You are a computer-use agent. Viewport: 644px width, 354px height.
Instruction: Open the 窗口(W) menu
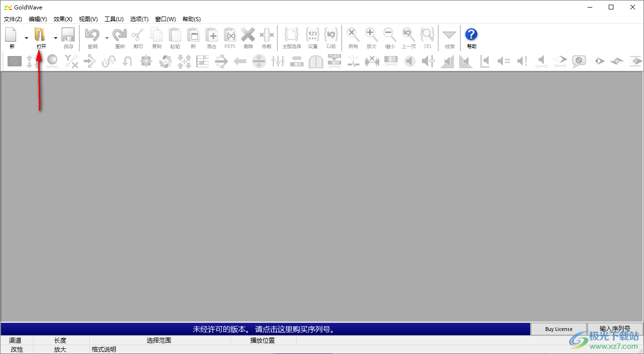click(166, 19)
